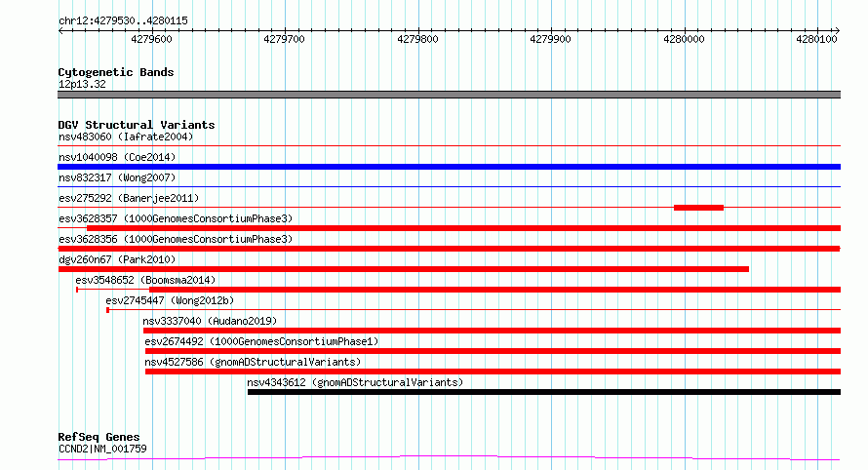
Task: Click ruler position 4280000
Action: pos(685,39)
